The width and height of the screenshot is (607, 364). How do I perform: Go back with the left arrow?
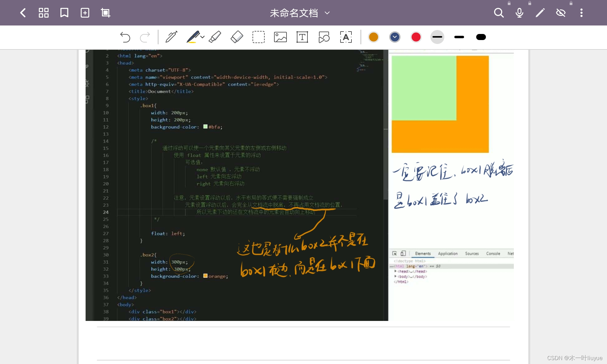point(23,13)
